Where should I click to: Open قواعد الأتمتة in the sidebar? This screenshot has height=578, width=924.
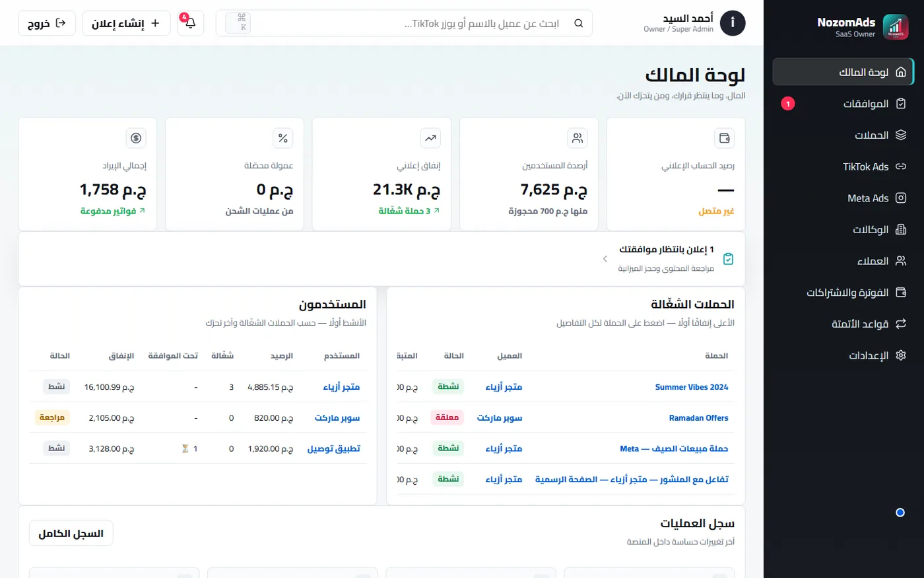tap(843, 324)
